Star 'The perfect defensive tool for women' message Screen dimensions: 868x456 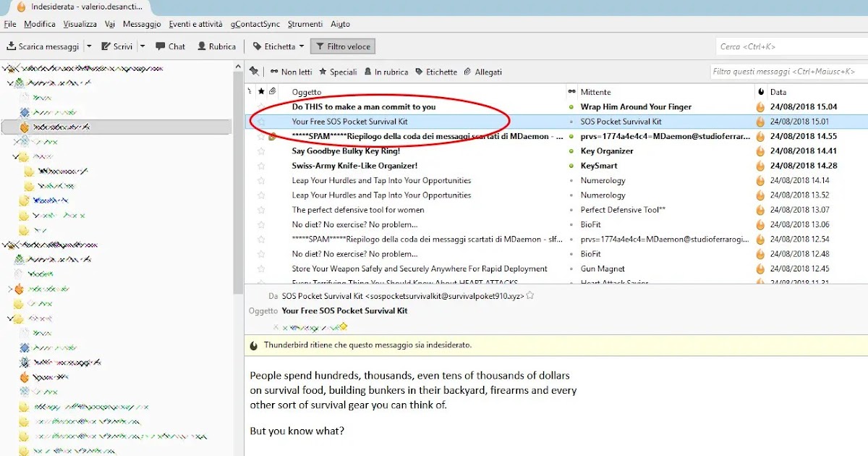pos(261,210)
